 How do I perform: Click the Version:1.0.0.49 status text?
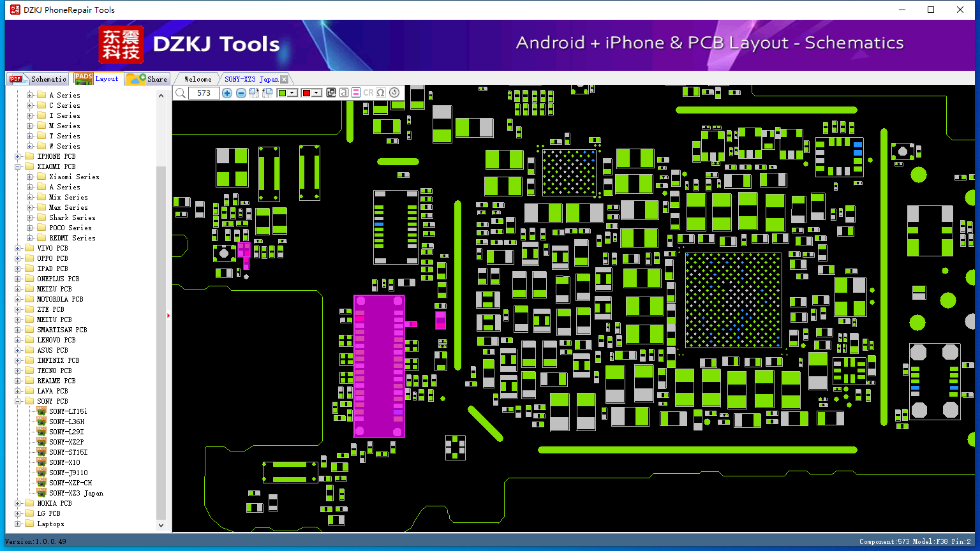(x=36, y=541)
